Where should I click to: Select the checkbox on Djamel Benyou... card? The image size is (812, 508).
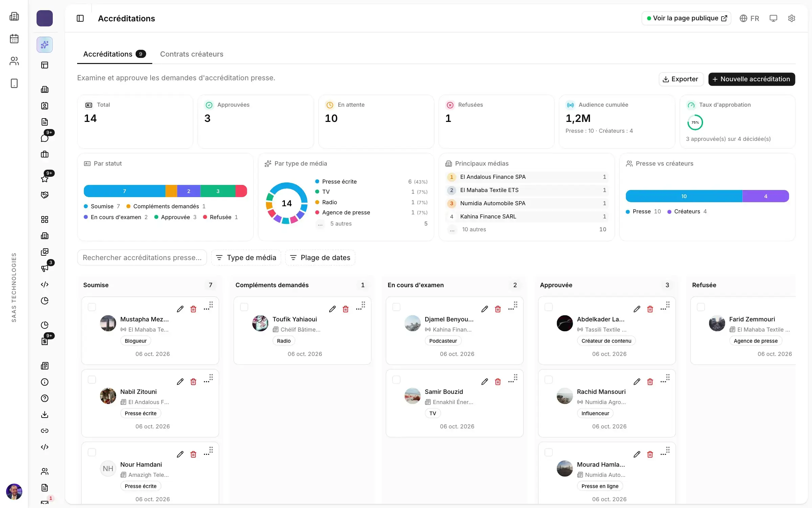[x=396, y=307]
